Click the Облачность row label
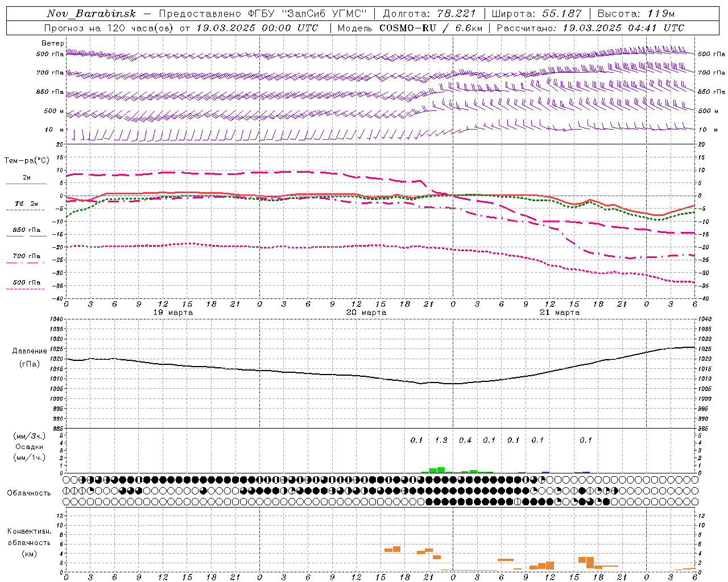This screenshot has height=582, width=728. pos(29,493)
